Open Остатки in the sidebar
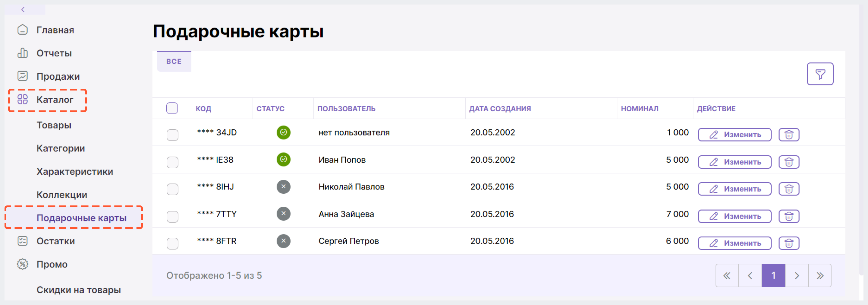Image resolution: width=868 pixels, height=305 pixels. click(x=55, y=241)
